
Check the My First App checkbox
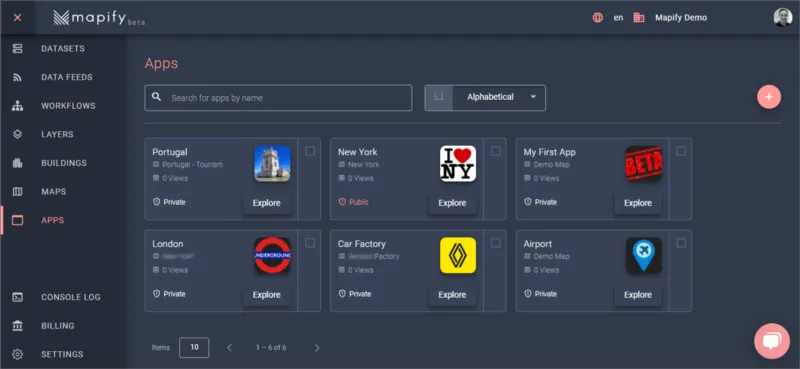pos(681,151)
